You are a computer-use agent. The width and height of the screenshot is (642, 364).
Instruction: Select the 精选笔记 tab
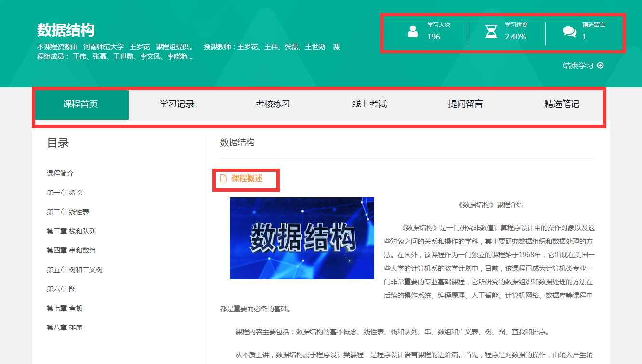coord(562,104)
